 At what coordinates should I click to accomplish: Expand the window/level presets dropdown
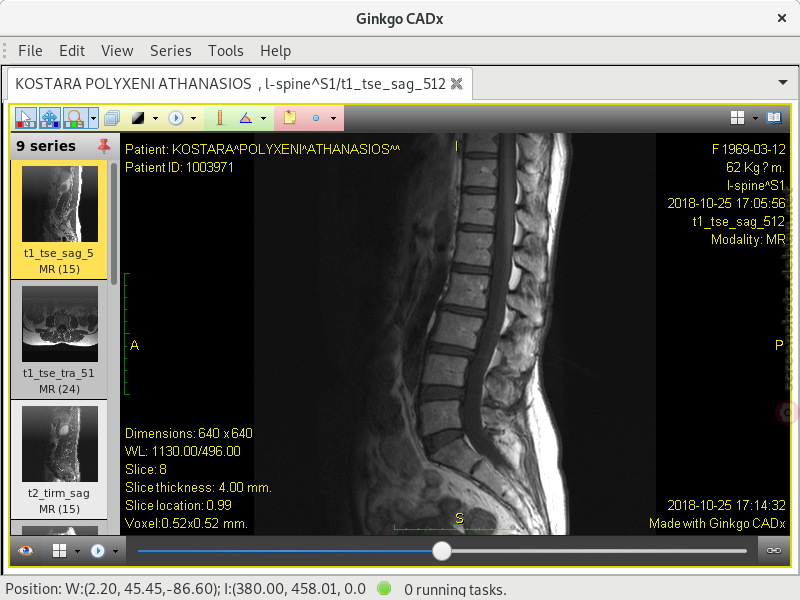[155, 118]
